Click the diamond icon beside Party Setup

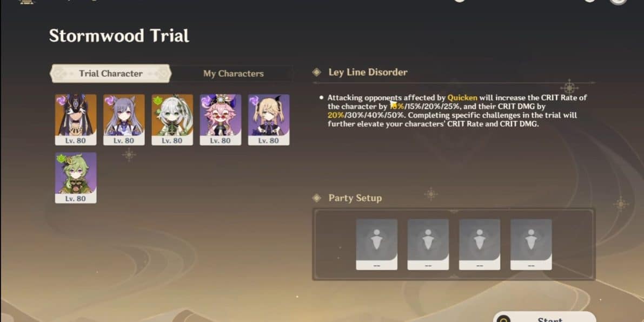[317, 198]
